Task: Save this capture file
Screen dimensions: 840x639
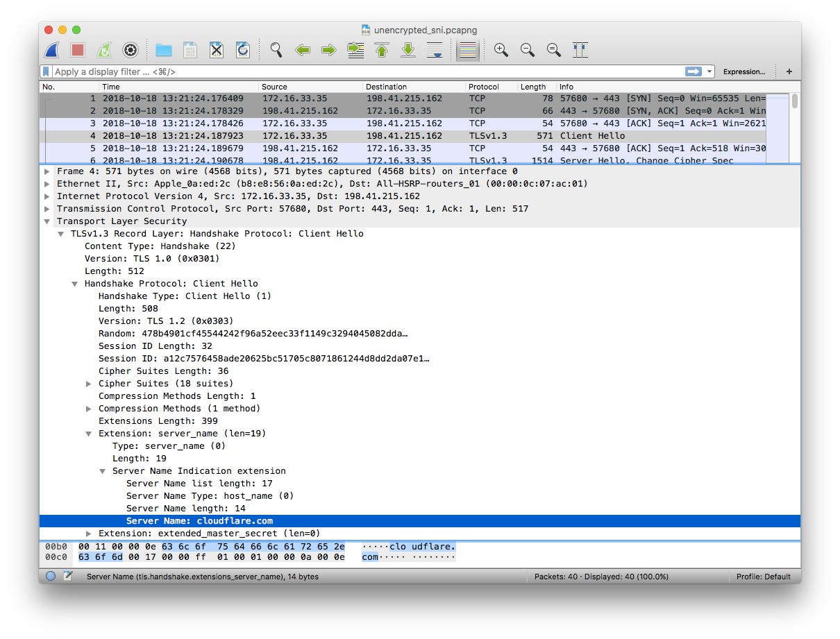Action: pos(190,50)
